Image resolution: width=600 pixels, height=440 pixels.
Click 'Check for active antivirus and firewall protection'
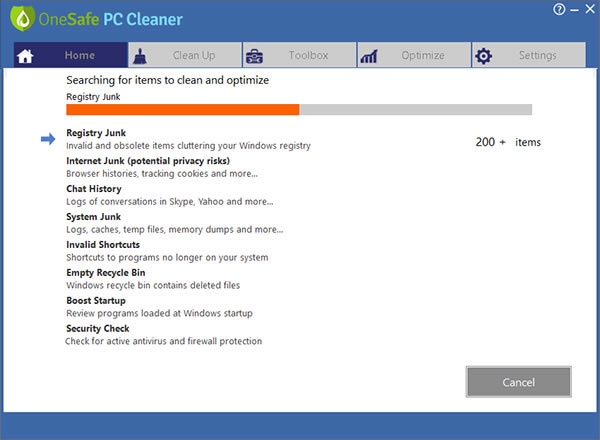[163, 341]
